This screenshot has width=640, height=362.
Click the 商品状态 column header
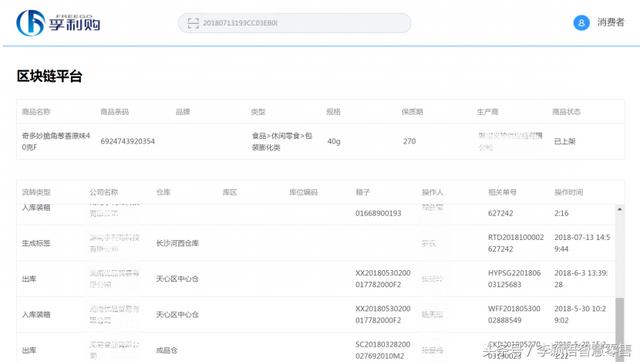[566, 111]
